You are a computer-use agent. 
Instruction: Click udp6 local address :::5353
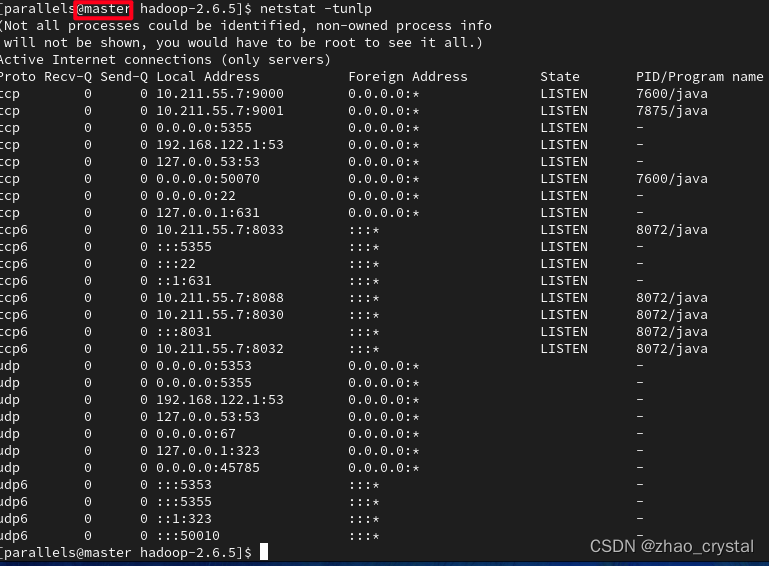(184, 485)
